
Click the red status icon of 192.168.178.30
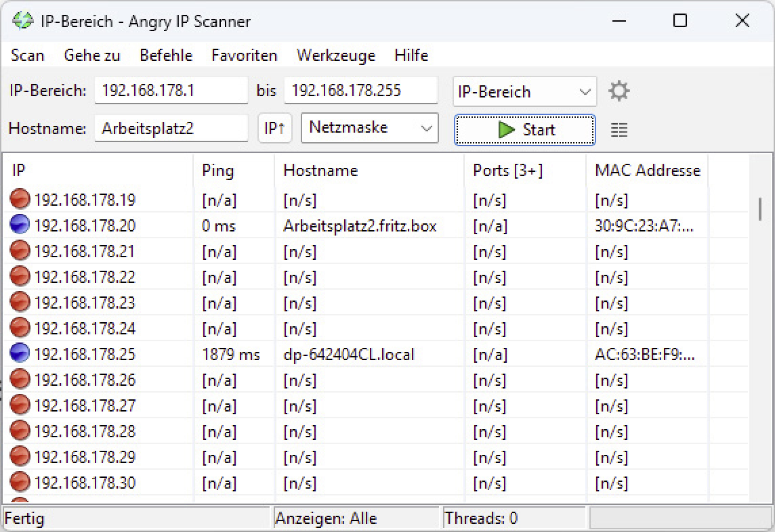[x=19, y=483]
